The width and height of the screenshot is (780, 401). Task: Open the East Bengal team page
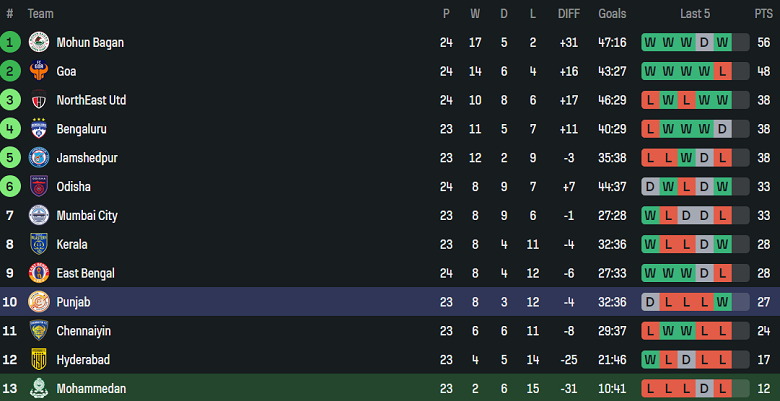[x=85, y=273]
